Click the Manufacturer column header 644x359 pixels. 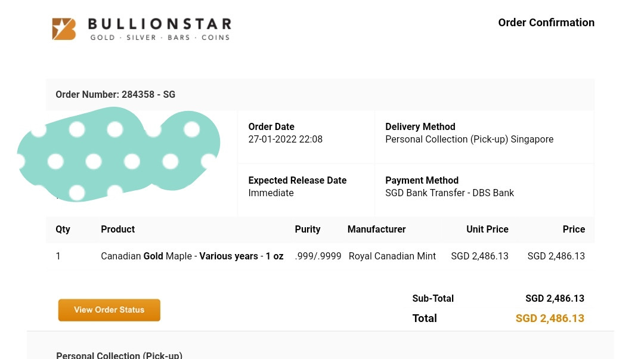point(376,229)
